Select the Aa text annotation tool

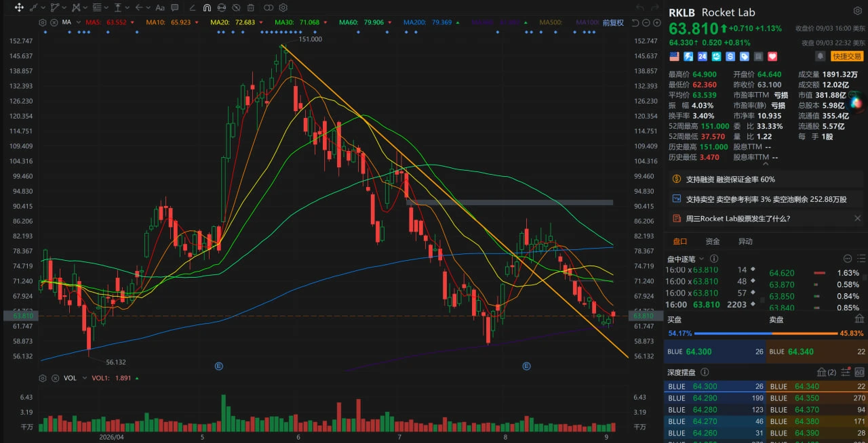click(160, 7)
